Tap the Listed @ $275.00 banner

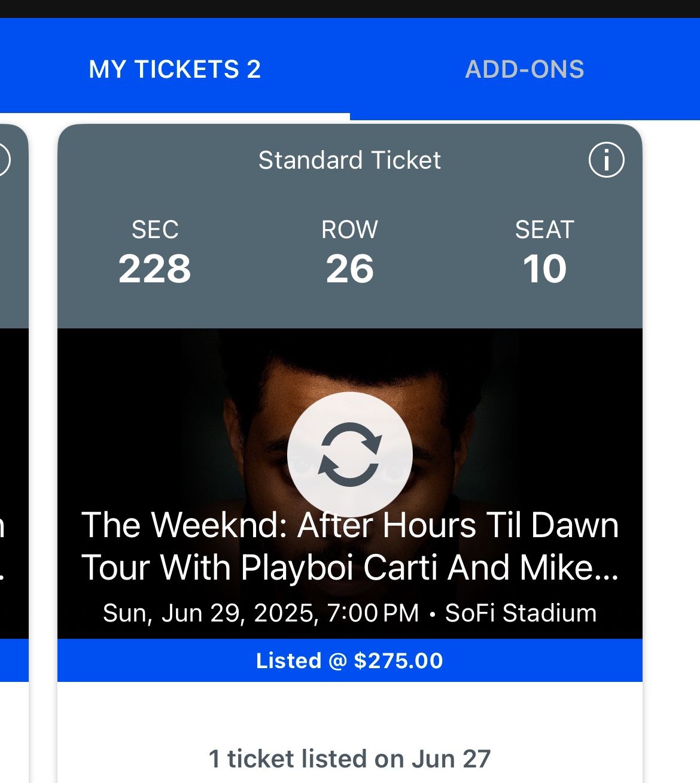point(350,660)
